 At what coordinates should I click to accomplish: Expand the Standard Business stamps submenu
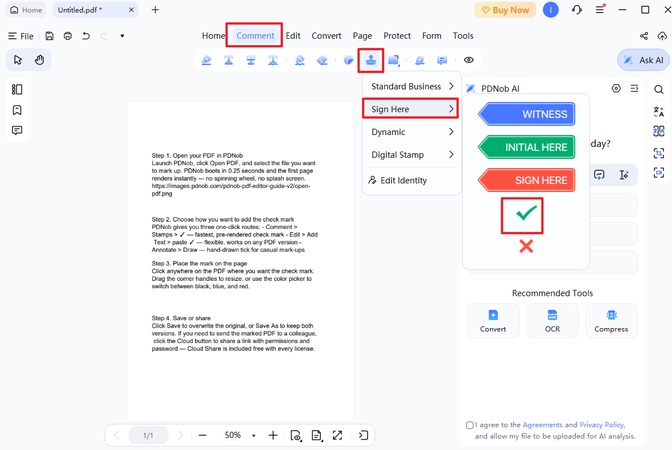[x=412, y=87]
